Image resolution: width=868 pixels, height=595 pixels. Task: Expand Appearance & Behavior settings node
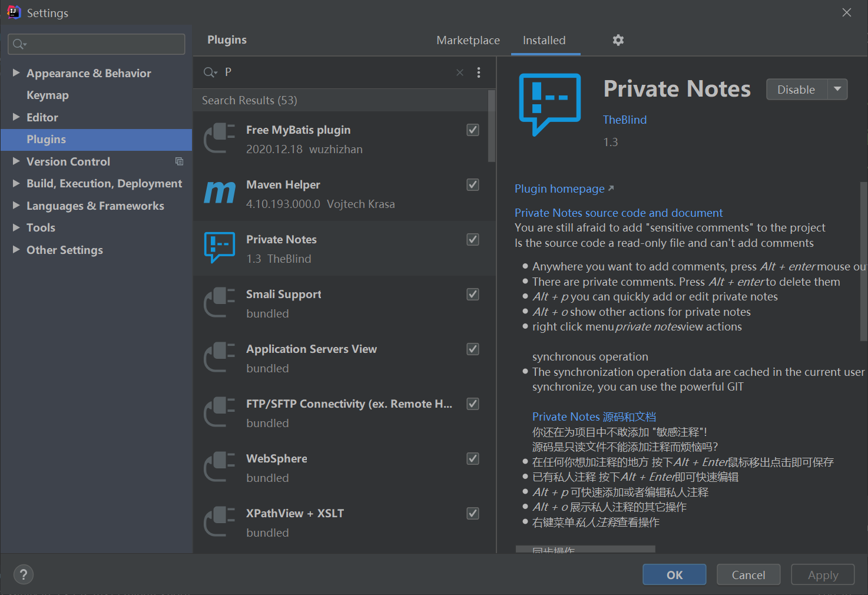tap(16, 73)
